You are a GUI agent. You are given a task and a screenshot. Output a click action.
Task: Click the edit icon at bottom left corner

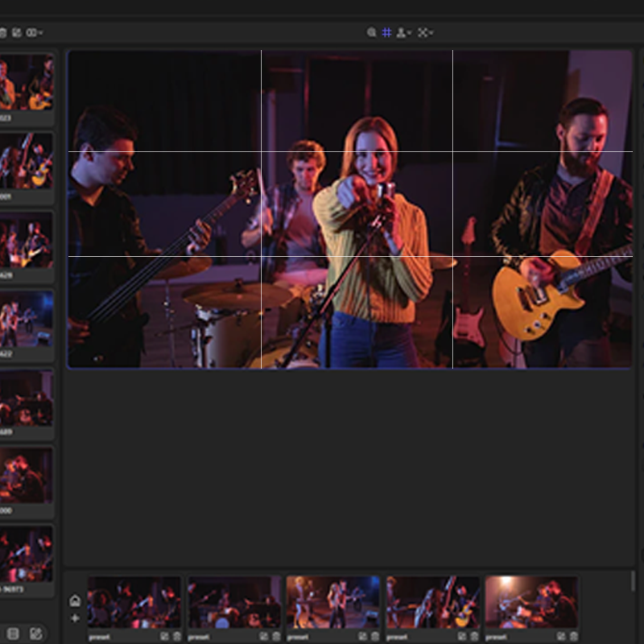point(35,634)
